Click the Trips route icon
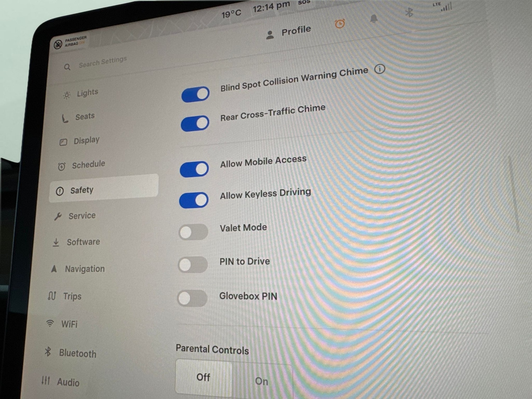The image size is (532, 399). pos(52,296)
